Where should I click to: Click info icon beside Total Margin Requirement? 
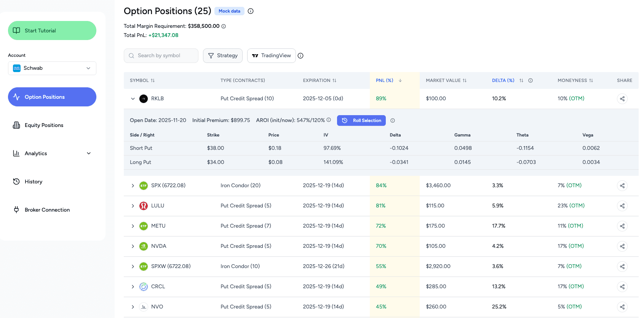pos(224,26)
